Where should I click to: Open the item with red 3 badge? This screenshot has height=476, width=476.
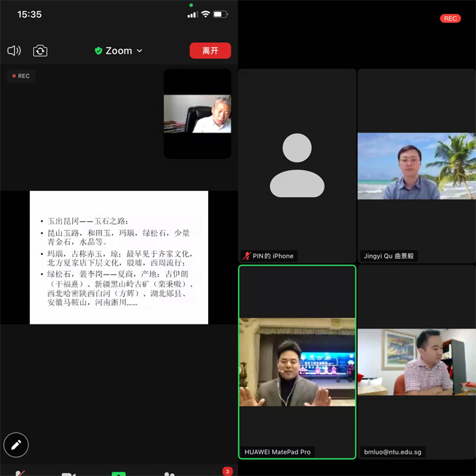[x=226, y=471]
